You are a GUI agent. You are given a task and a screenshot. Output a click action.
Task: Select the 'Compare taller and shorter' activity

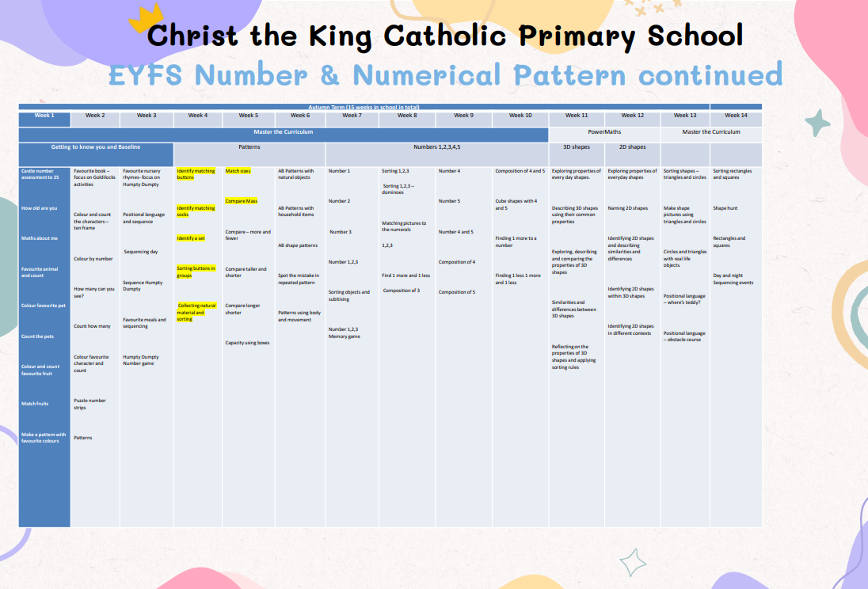(x=246, y=272)
